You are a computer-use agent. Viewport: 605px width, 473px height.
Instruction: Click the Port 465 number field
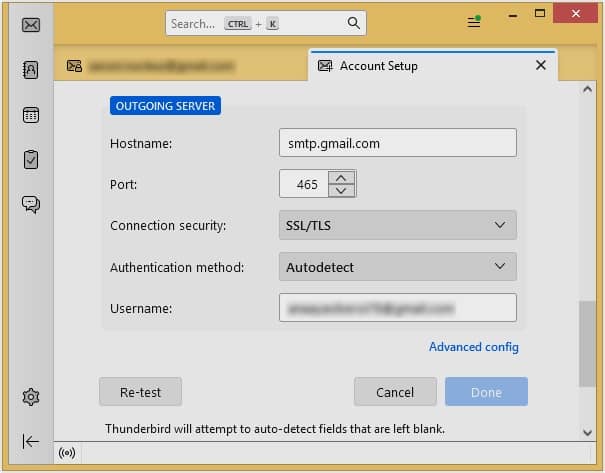[x=304, y=184]
